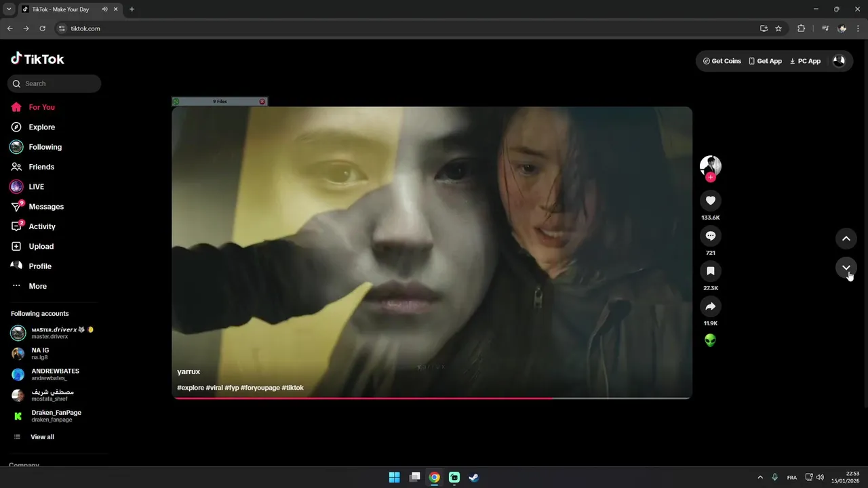Open the video comments (721)

[x=710, y=236]
